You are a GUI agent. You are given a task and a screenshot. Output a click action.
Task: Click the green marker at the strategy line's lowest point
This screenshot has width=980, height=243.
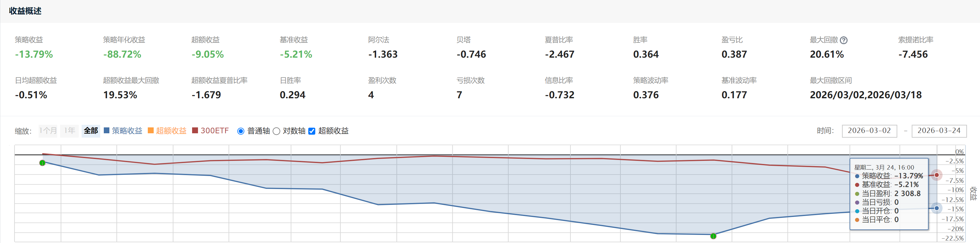click(713, 236)
